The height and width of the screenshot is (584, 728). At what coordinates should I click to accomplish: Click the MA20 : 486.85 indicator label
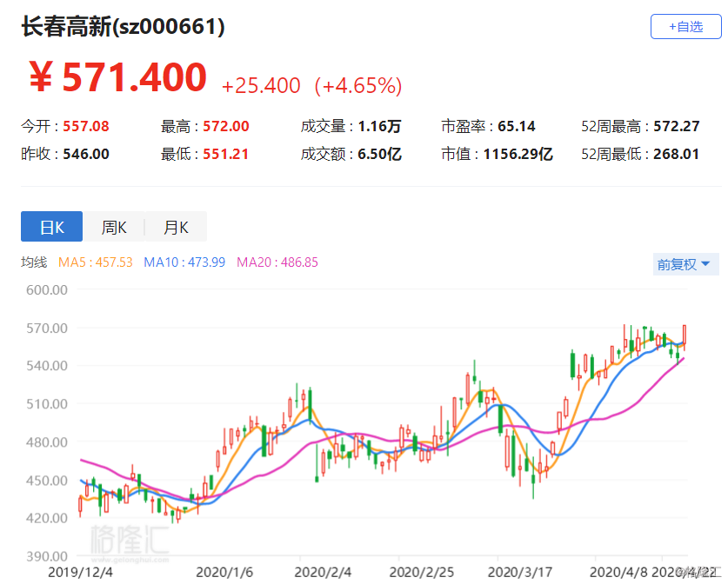pos(277,262)
